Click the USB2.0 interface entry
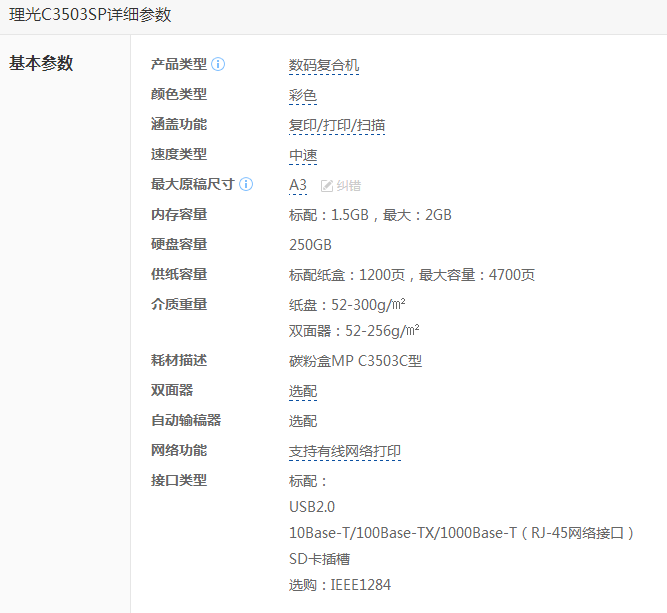 click(312, 507)
